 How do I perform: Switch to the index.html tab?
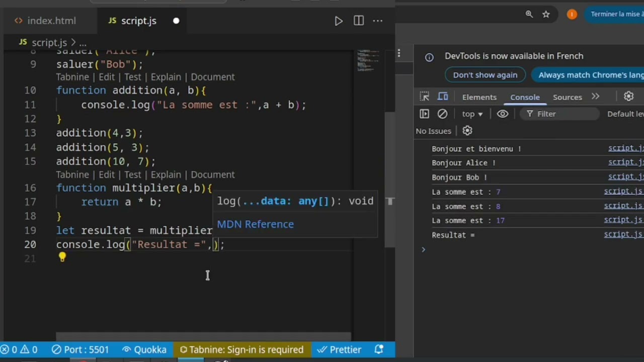(x=45, y=21)
